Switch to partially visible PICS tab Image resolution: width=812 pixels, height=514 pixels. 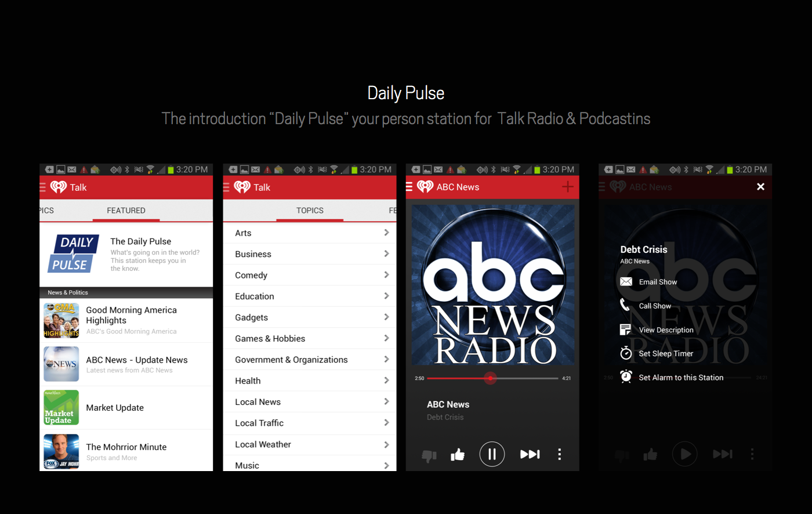click(x=46, y=211)
